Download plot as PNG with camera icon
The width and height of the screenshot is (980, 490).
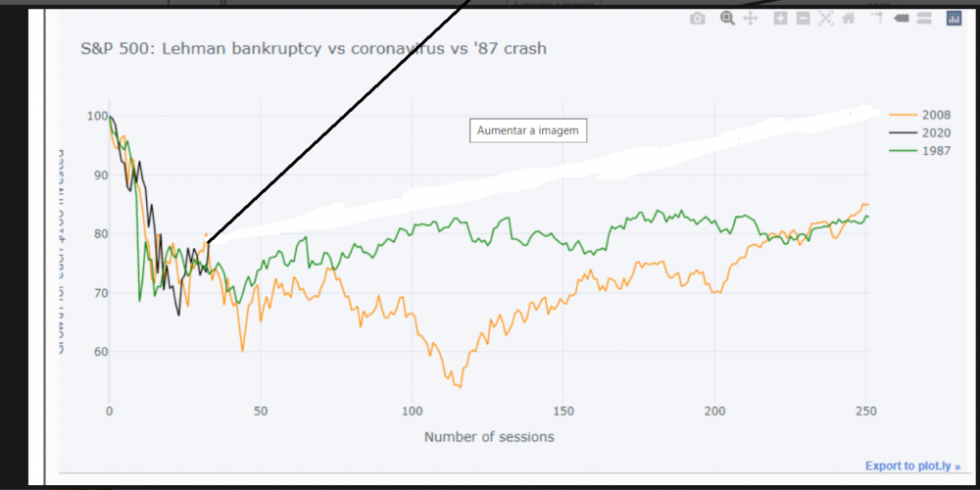(x=697, y=19)
